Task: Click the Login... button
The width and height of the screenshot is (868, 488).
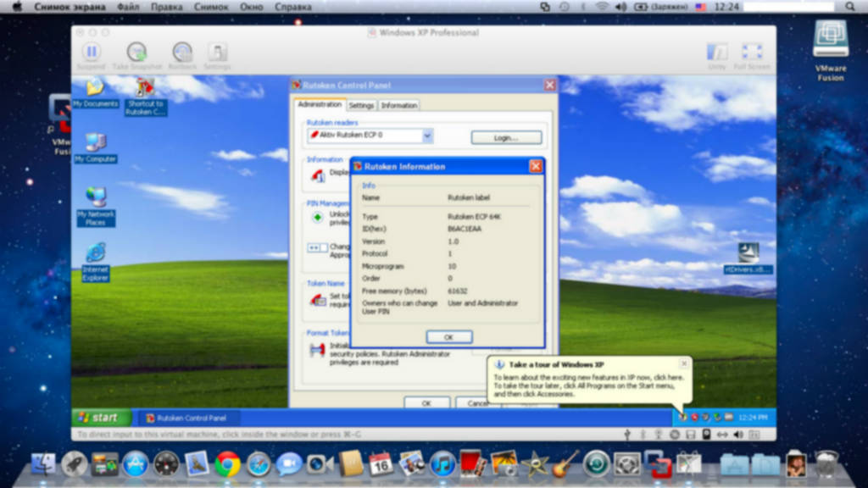Action: pos(506,137)
